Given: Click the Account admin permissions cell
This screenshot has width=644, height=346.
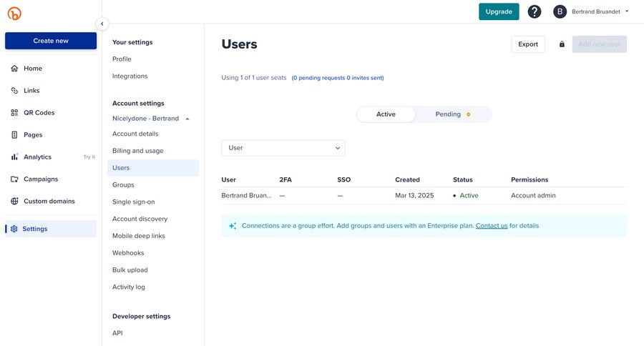Looking at the screenshot, I should [x=533, y=195].
